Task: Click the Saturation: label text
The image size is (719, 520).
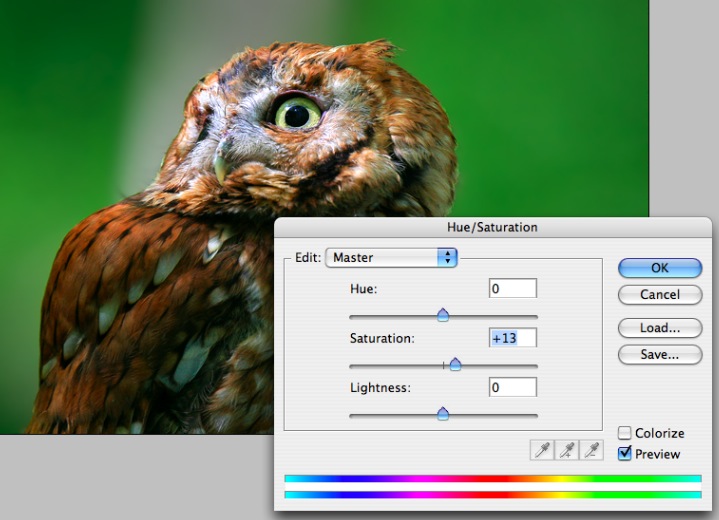Action: pyautogui.click(x=382, y=338)
